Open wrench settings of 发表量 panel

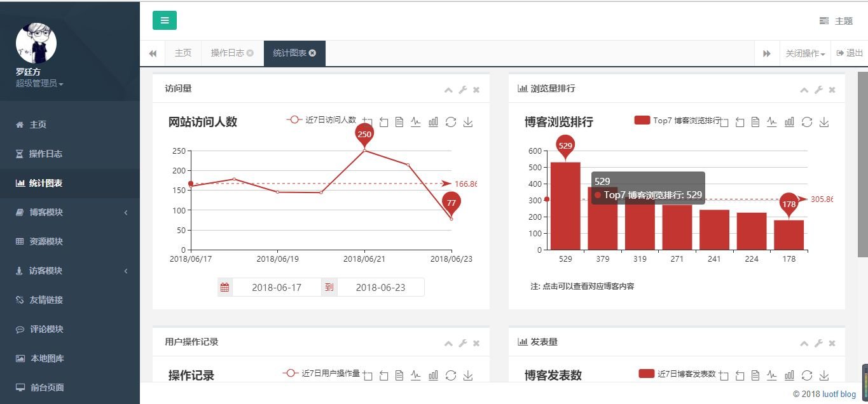click(819, 344)
